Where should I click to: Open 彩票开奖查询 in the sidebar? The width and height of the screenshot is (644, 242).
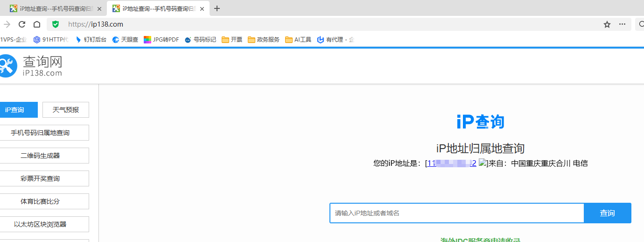[44, 178]
